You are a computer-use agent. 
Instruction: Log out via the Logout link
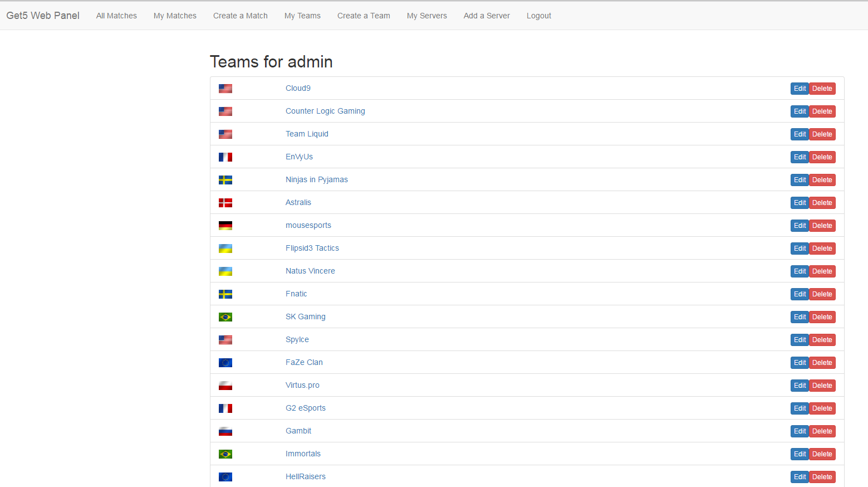(539, 16)
